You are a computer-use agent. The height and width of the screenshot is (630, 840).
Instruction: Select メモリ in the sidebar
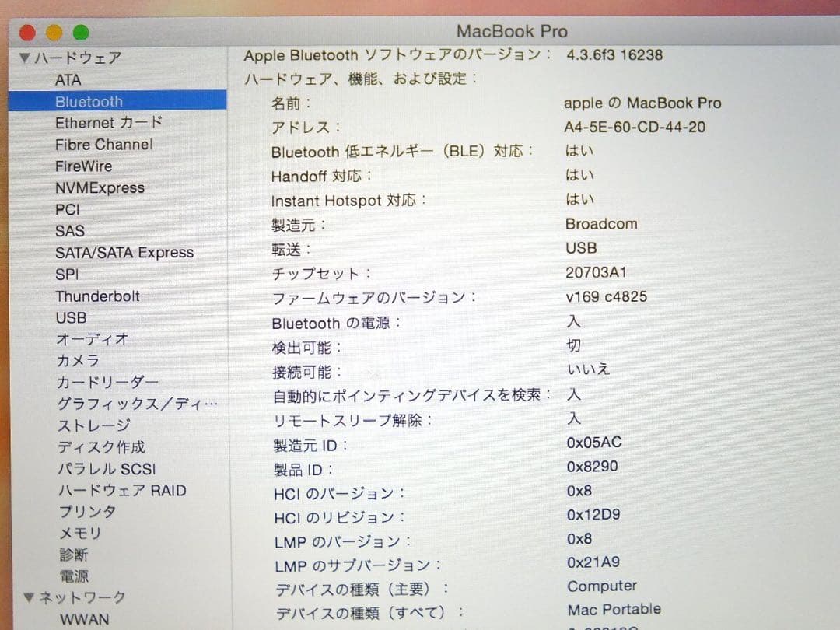tap(80, 533)
